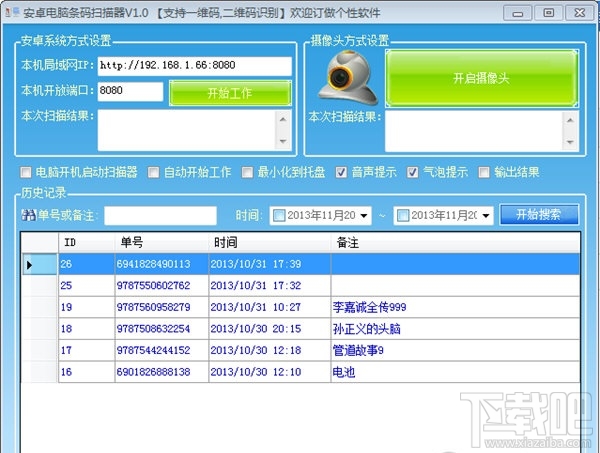Select barcode 6901826888138
Screen dimensions: 600x453
pos(162,372)
